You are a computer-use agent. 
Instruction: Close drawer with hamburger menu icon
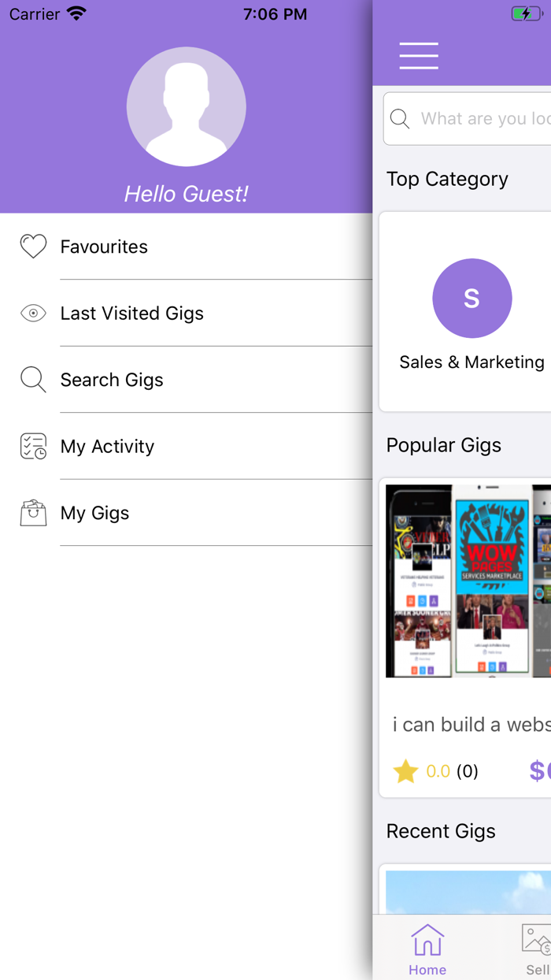pos(419,56)
